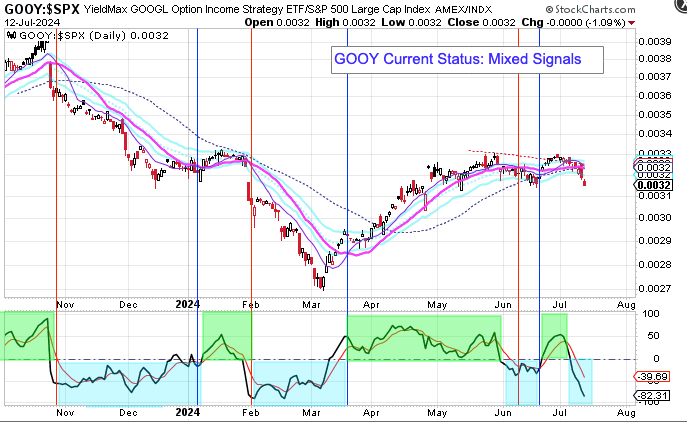The height and width of the screenshot is (422, 687).
Task: Click the 0.0027 price axis label
Action: (657, 288)
